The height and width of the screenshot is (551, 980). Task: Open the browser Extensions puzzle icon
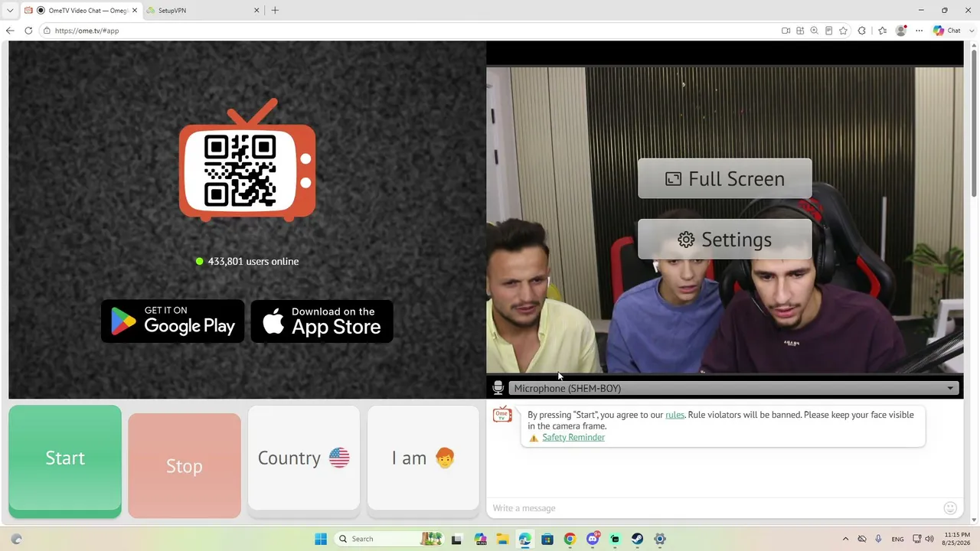pyautogui.click(x=862, y=31)
